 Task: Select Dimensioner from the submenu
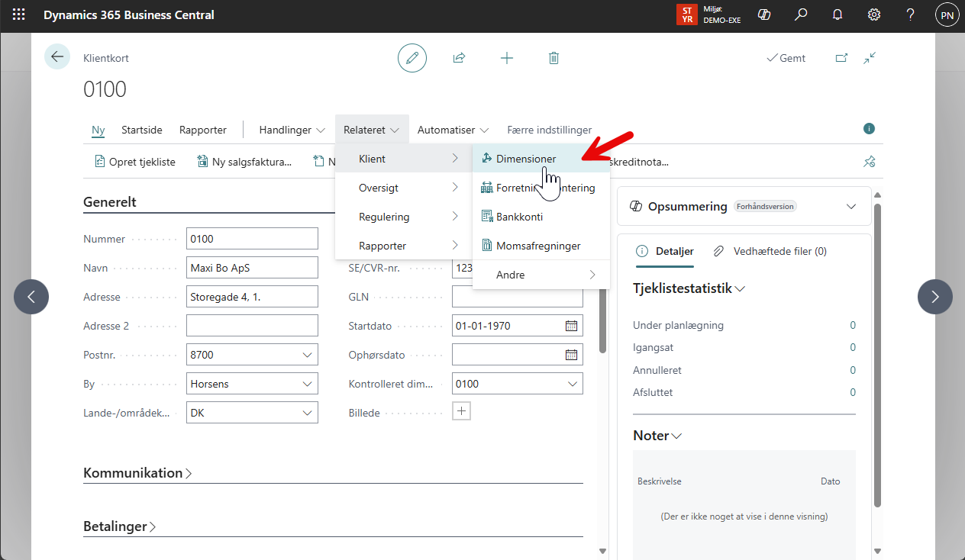526,159
